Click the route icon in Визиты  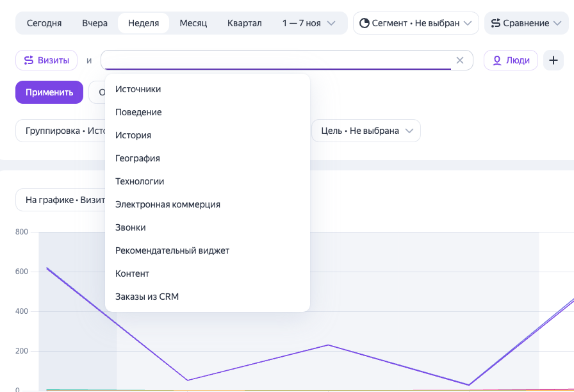click(29, 60)
